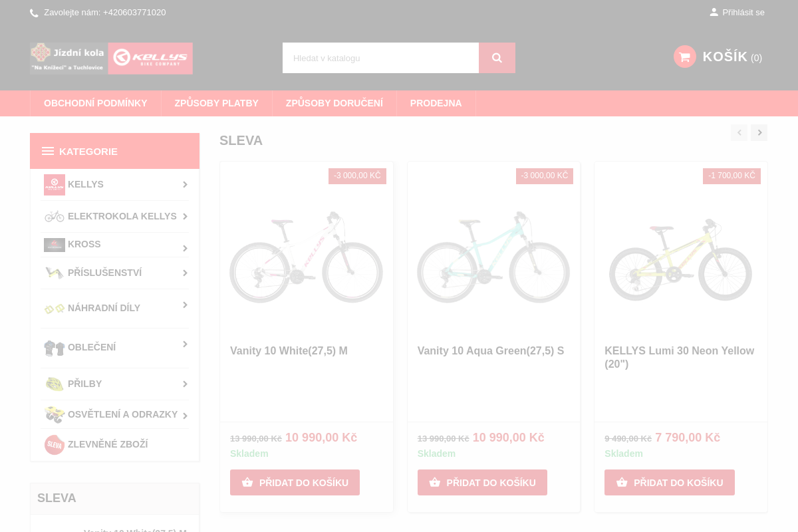
Task: Open Obchodní podmínky menu item
Action: click(96, 103)
